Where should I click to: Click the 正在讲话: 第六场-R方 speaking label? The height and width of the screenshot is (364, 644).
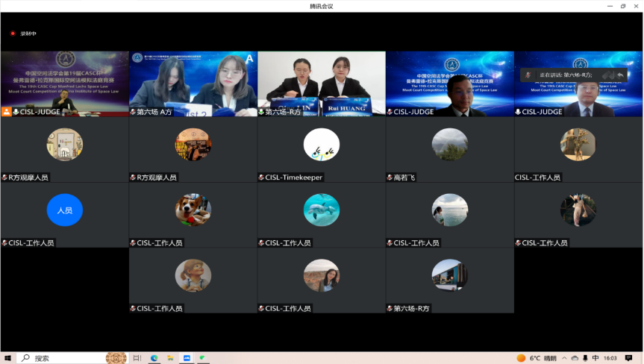pos(566,75)
